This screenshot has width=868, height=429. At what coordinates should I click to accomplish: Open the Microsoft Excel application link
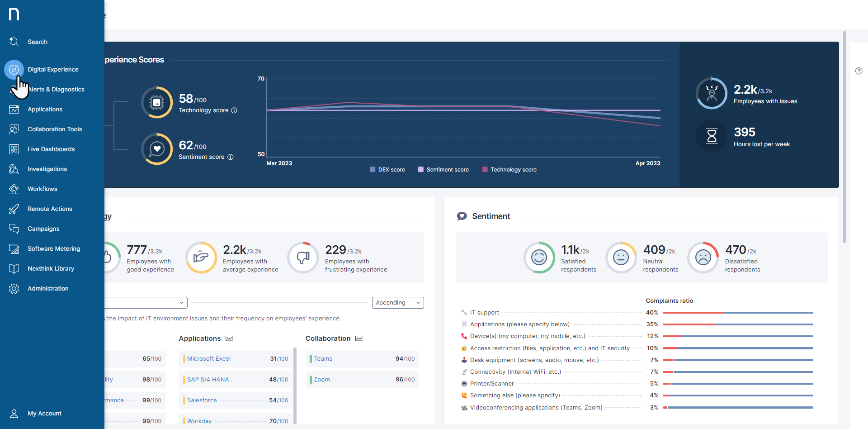[209, 359]
